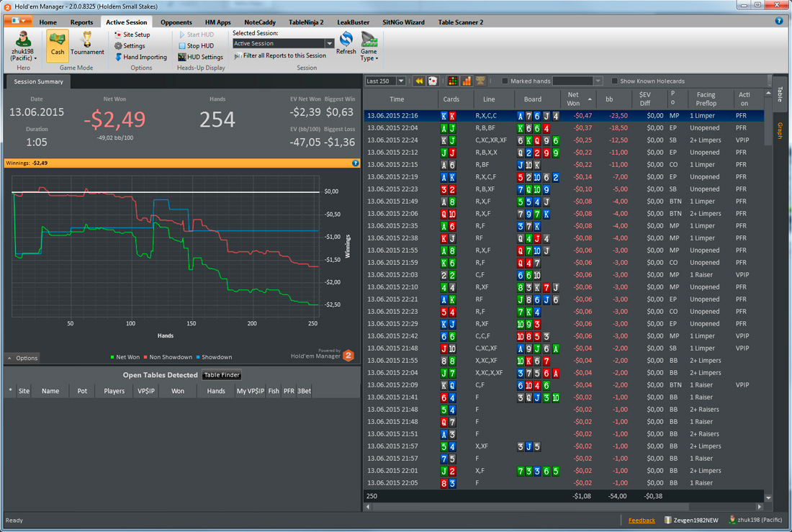Screen dimensions: 792x532
Task: Click the zhuk198 (Pacific) status bar icon
Action: 732,520
